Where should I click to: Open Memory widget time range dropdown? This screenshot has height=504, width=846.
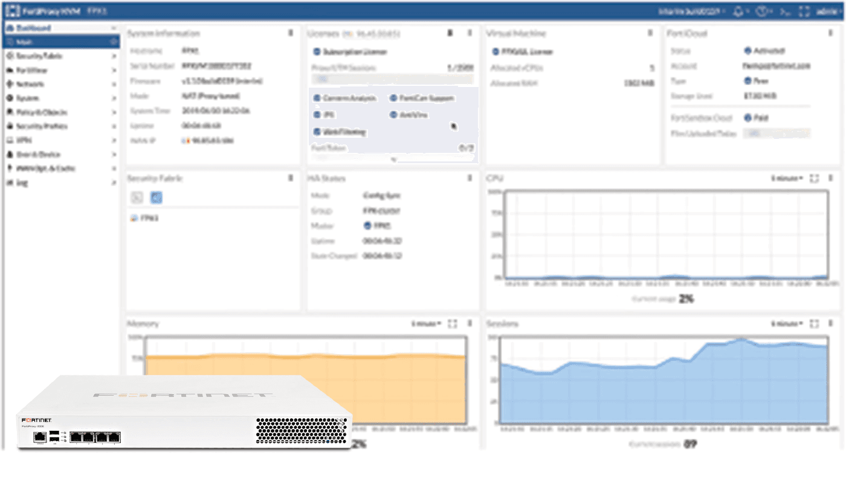tap(427, 324)
